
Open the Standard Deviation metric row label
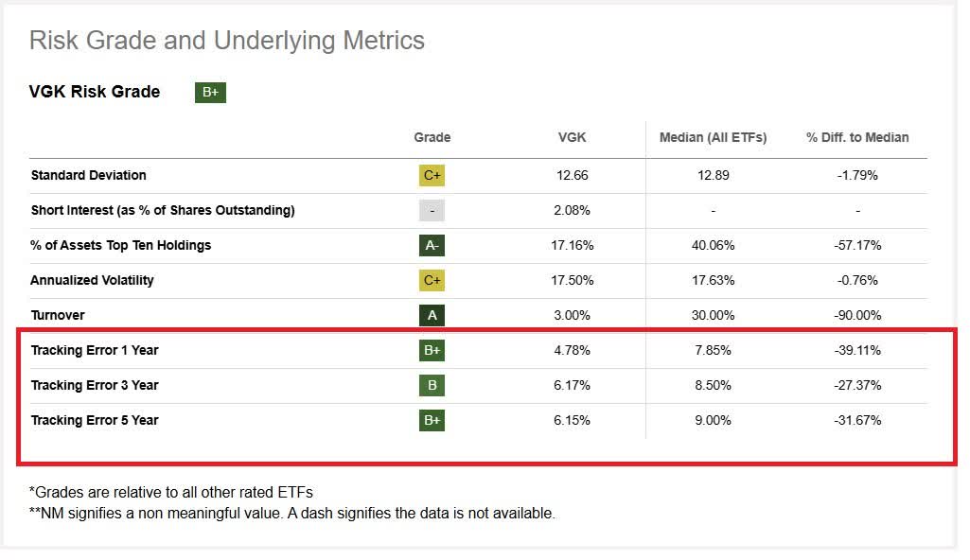88,175
